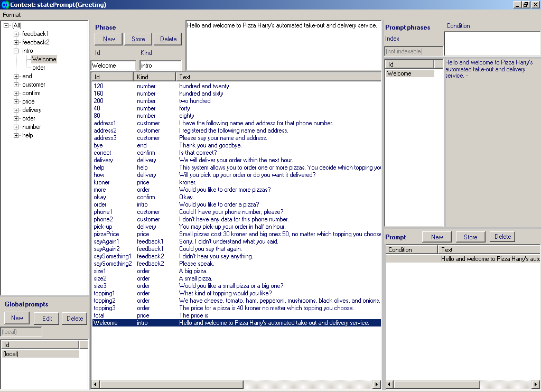Select the phrase row with Id 120

coord(237,86)
